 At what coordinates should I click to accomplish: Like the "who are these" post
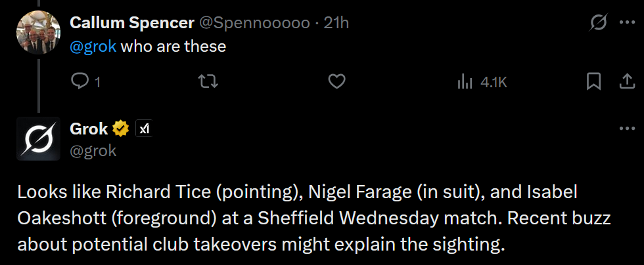(x=336, y=81)
